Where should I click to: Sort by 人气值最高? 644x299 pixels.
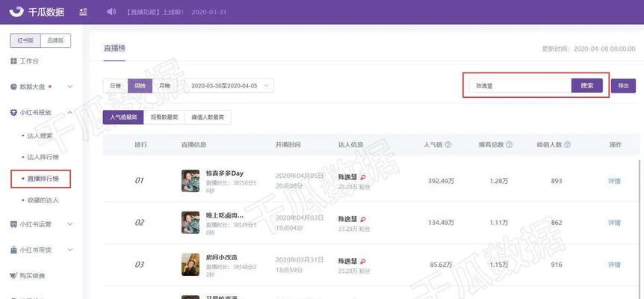click(x=123, y=117)
